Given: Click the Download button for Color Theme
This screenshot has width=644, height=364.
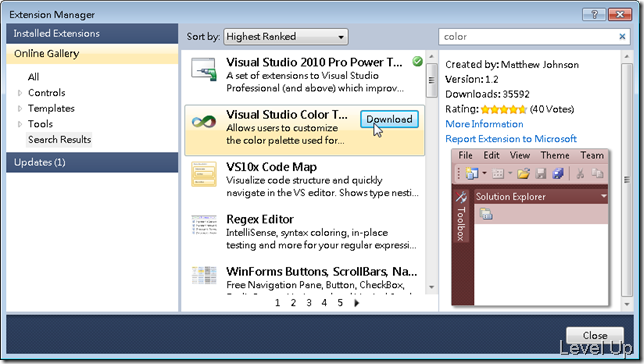Looking at the screenshot, I should coord(389,119).
